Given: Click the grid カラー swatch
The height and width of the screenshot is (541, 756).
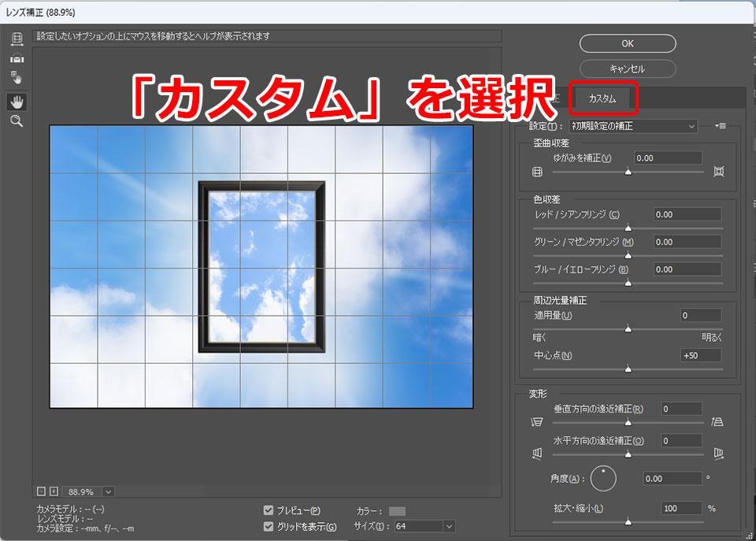Looking at the screenshot, I should coord(397,511).
